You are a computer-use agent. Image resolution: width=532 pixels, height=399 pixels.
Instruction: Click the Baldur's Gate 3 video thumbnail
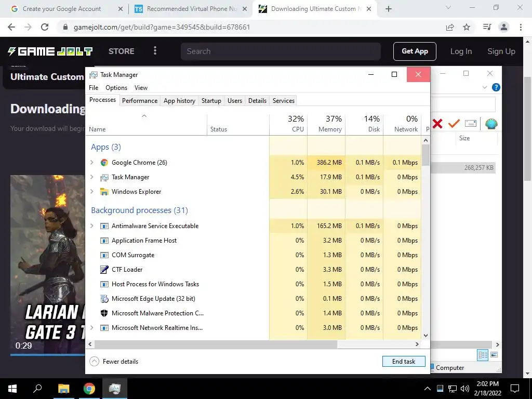pyautogui.click(x=47, y=264)
